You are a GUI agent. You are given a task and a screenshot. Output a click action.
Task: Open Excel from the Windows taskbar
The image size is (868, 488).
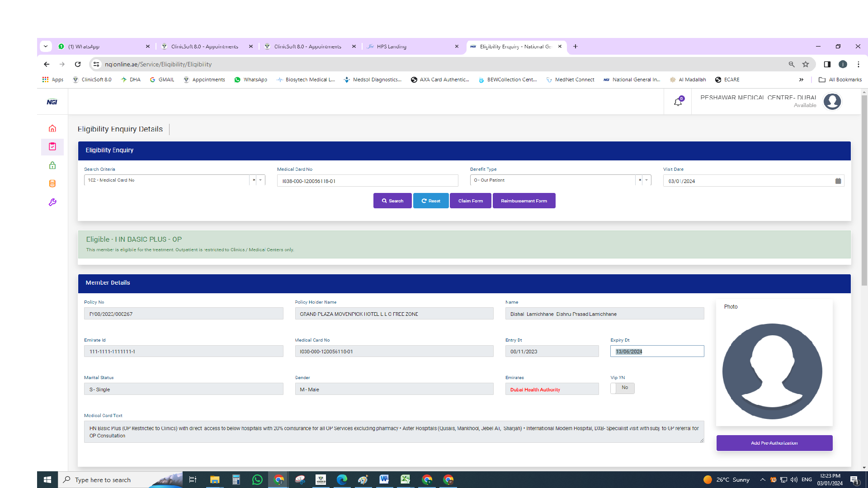[x=405, y=479]
